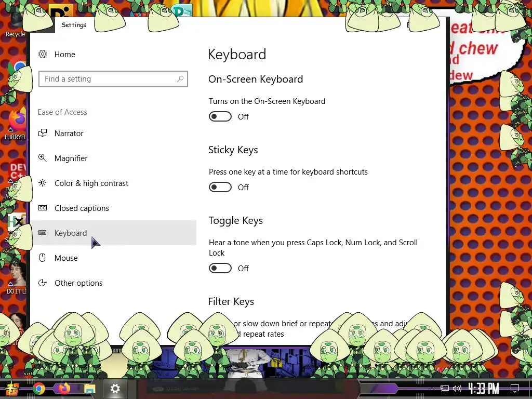The width and height of the screenshot is (532, 399).
Task: Click the Settings window title
Action: (74, 25)
